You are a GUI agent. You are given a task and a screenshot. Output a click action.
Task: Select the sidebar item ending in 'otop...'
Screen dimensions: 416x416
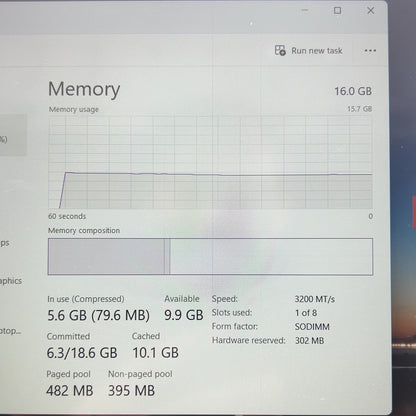tap(11, 331)
